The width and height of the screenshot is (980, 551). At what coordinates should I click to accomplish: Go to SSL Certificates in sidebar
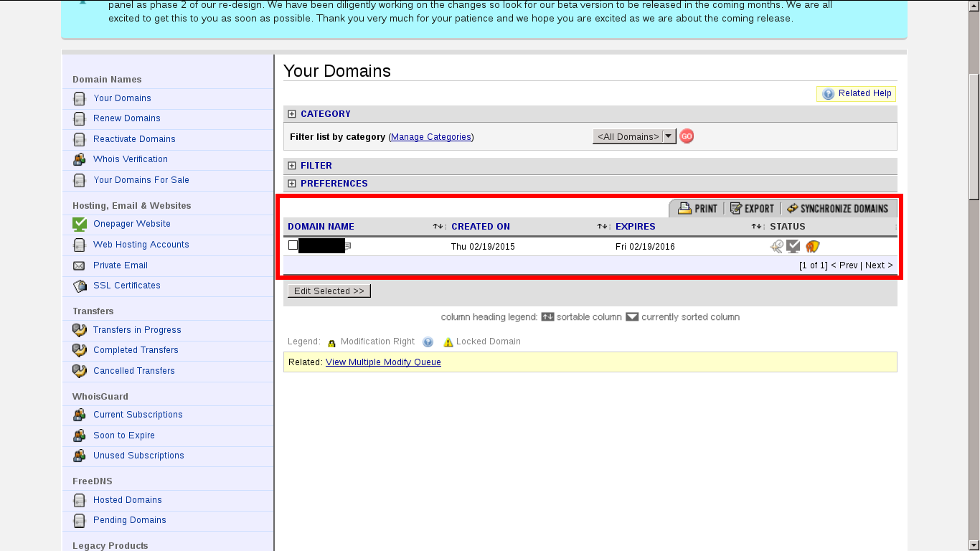[126, 286]
